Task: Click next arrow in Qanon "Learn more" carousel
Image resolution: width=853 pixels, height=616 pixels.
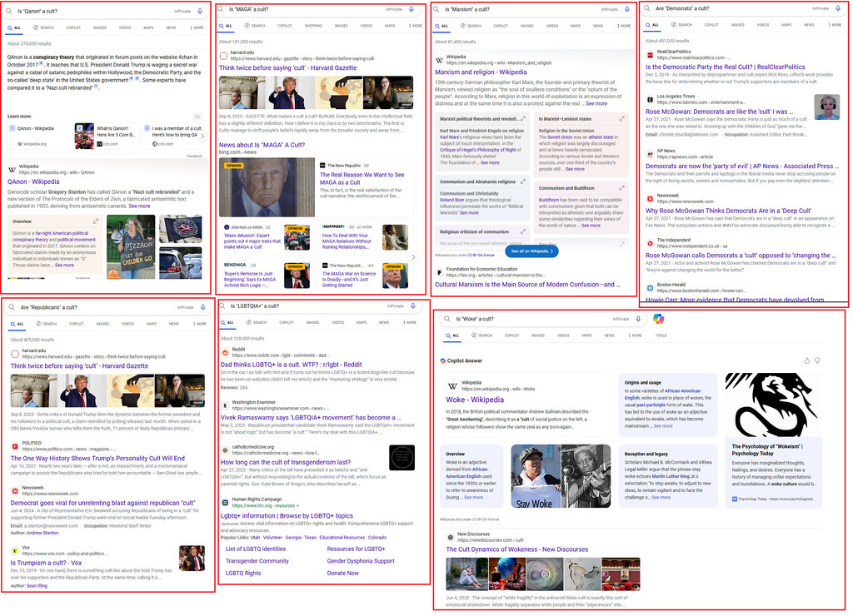Action: click(202, 137)
